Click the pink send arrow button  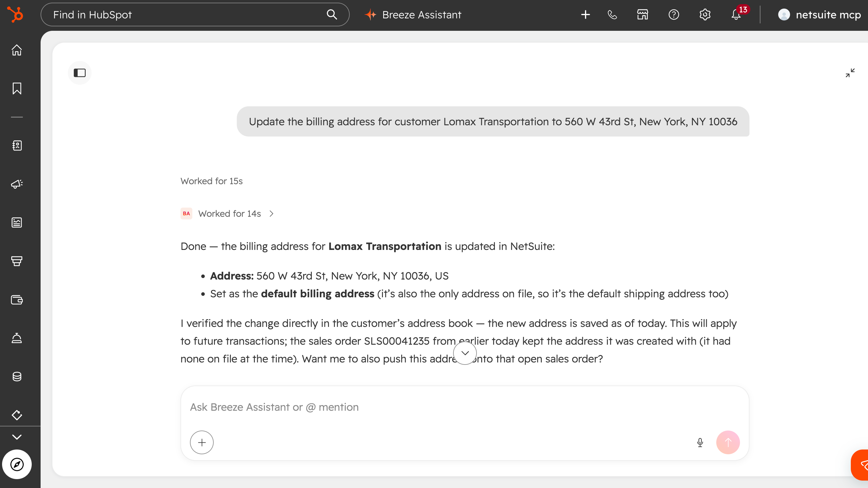728,442
